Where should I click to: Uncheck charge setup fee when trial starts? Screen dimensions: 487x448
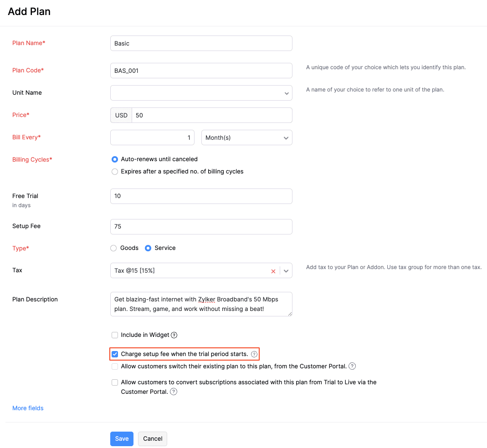(114, 354)
